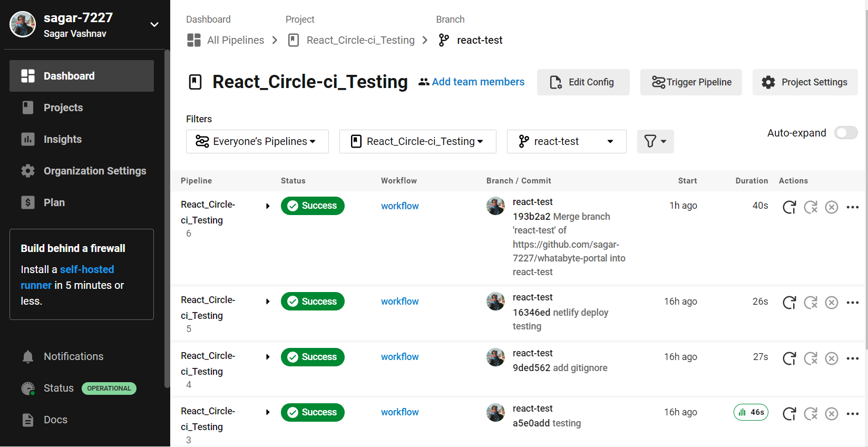Cancel pipeline 6 workflow
The width and height of the screenshot is (868, 447).
click(x=832, y=207)
